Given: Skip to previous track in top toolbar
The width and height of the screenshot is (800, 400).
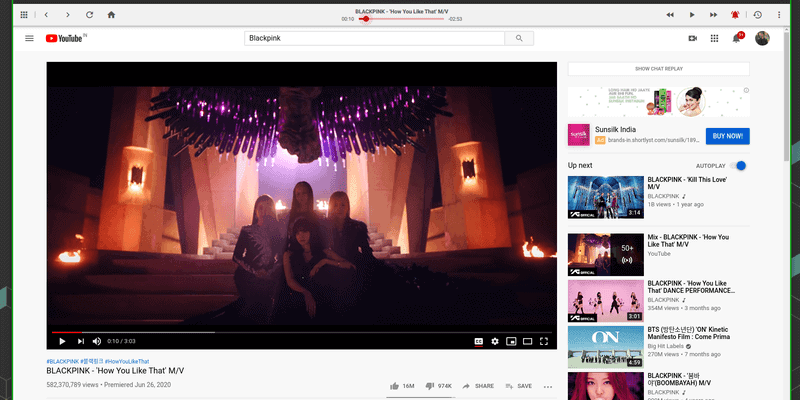Looking at the screenshot, I should [x=670, y=15].
